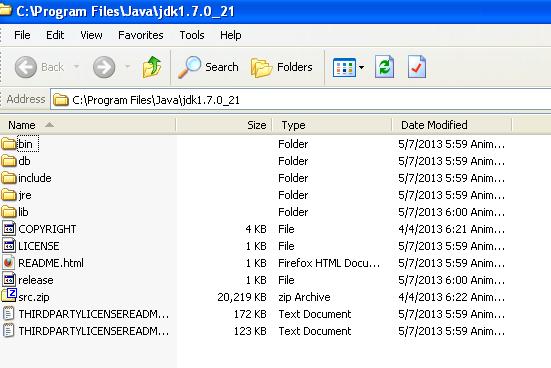
Task: Sort by the Size column header
Action: (x=224, y=125)
